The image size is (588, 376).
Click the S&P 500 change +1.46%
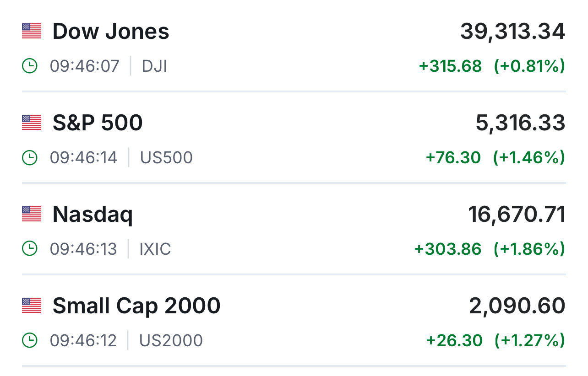point(529,158)
